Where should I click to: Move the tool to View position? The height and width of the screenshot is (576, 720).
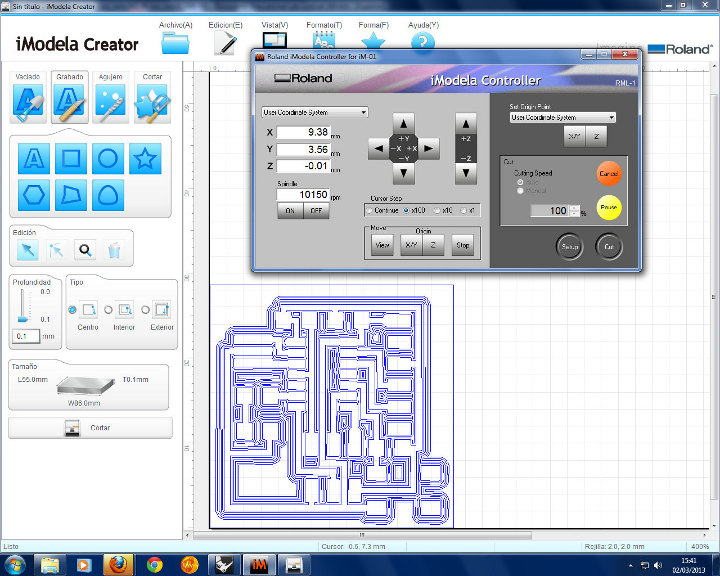click(382, 245)
